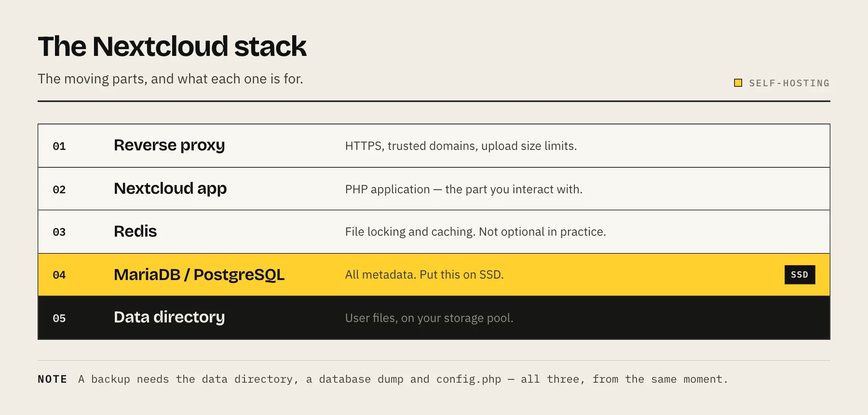Select the title "The Nextcloud stack"
The height and width of the screenshot is (415, 868).
click(172, 46)
